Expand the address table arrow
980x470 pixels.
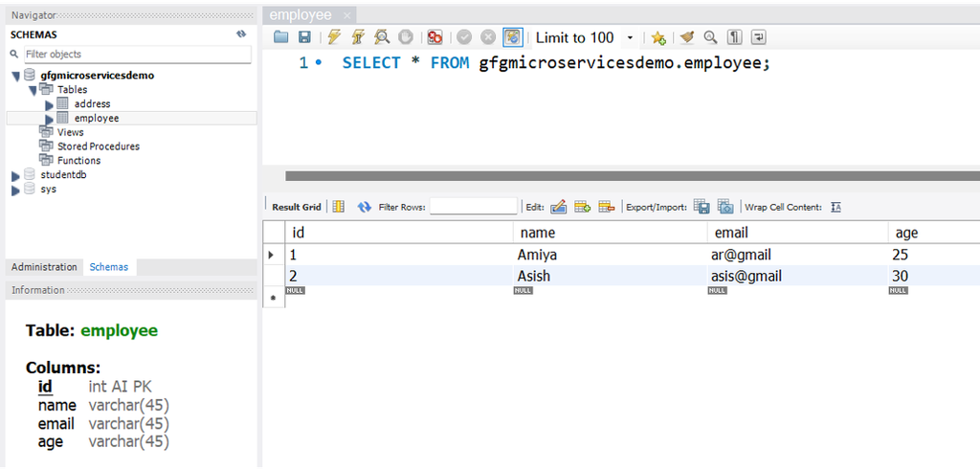50,105
